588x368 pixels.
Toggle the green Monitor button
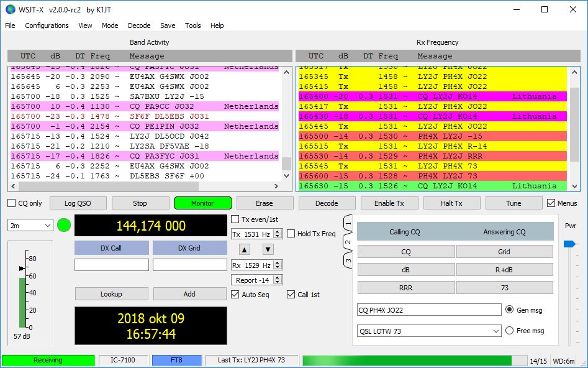203,203
